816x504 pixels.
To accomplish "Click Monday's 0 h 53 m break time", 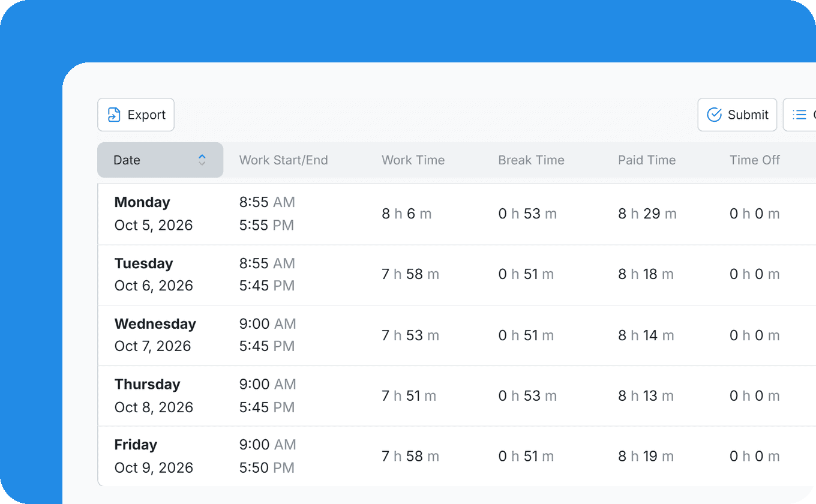I will click(527, 214).
